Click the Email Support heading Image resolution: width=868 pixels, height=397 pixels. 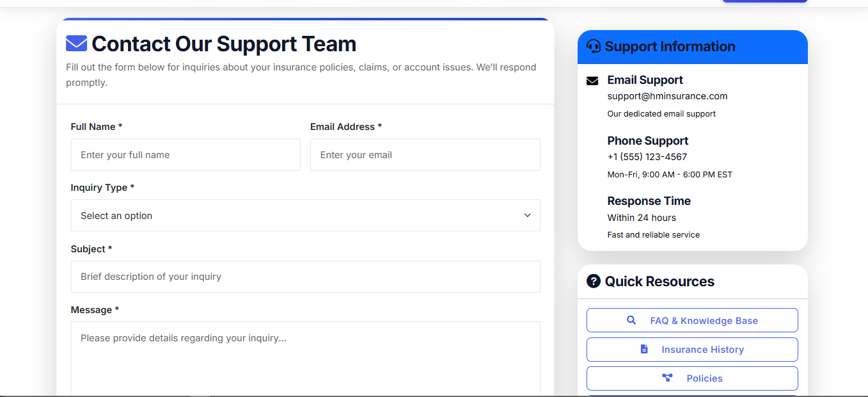645,80
